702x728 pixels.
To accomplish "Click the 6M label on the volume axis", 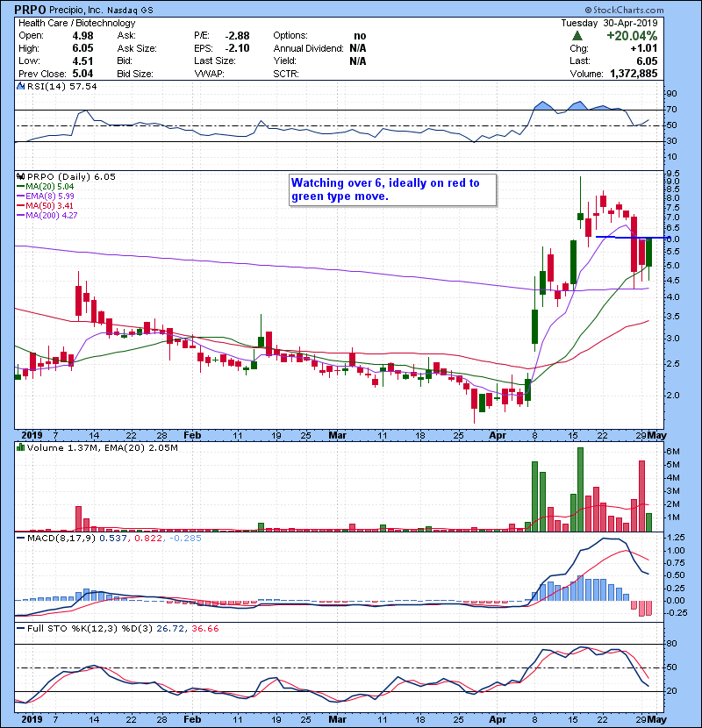I will 673,452.
